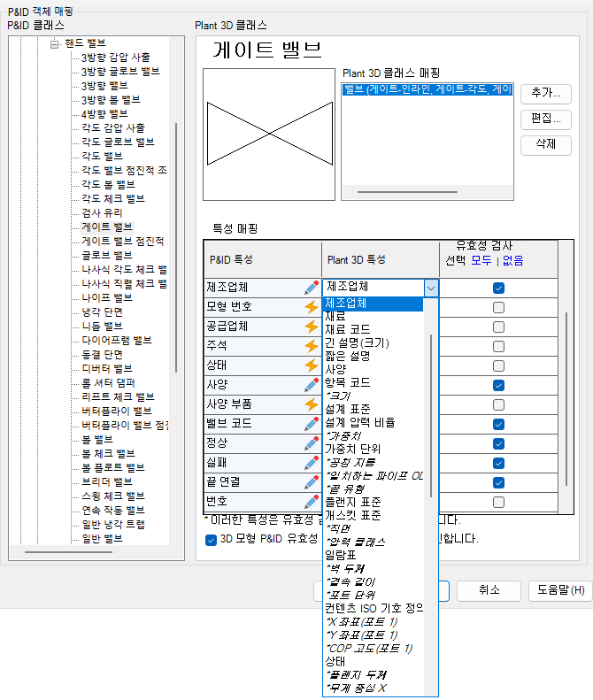Screen dimensions: 593x700
Task: Click the lightning icon in 사양 부품 row
Action: click(x=312, y=404)
